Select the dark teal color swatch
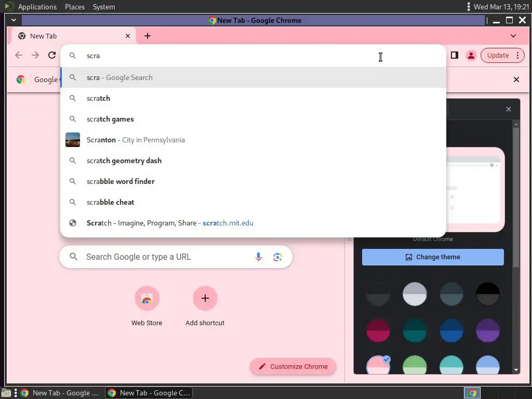 pyautogui.click(x=415, y=330)
